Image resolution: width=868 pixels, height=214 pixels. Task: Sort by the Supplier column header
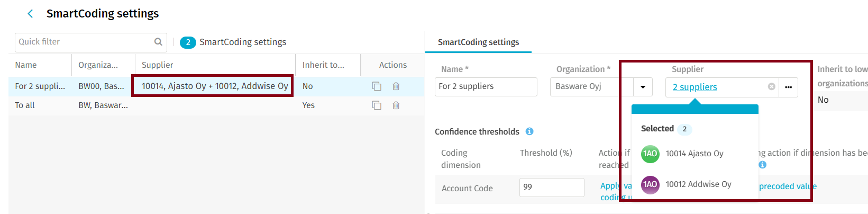pos(158,65)
